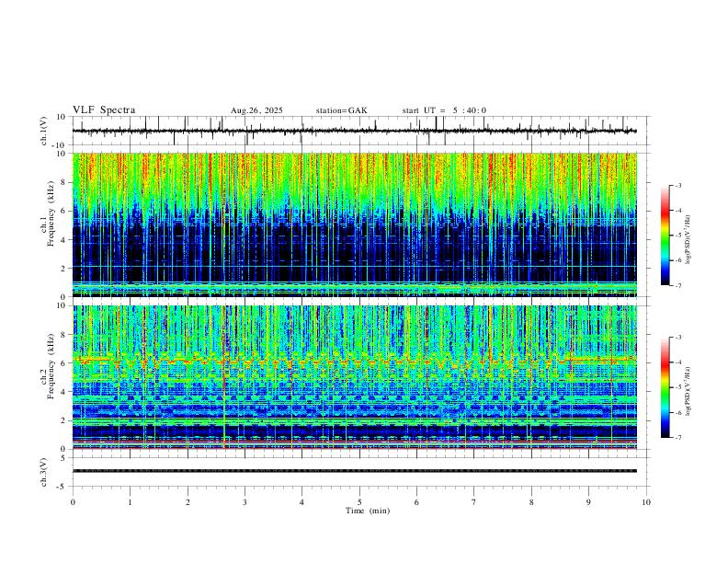Click the '-5' tick on ch.3(V) axis
Screen dimensions: 728x563
click(x=63, y=487)
